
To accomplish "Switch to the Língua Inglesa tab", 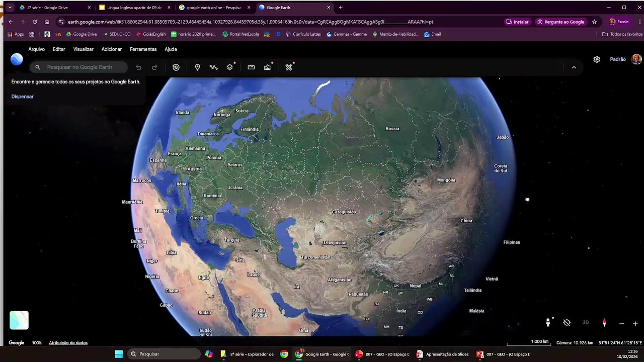I will [134, 8].
